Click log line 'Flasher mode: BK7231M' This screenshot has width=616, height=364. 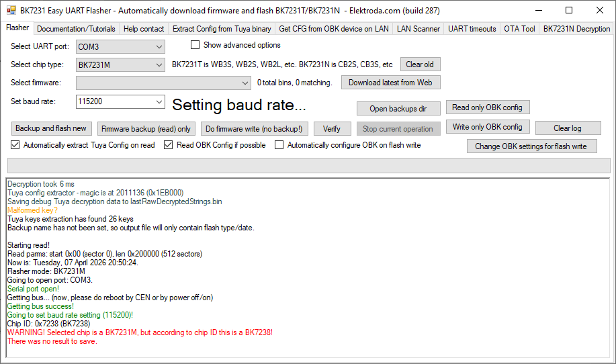click(46, 271)
